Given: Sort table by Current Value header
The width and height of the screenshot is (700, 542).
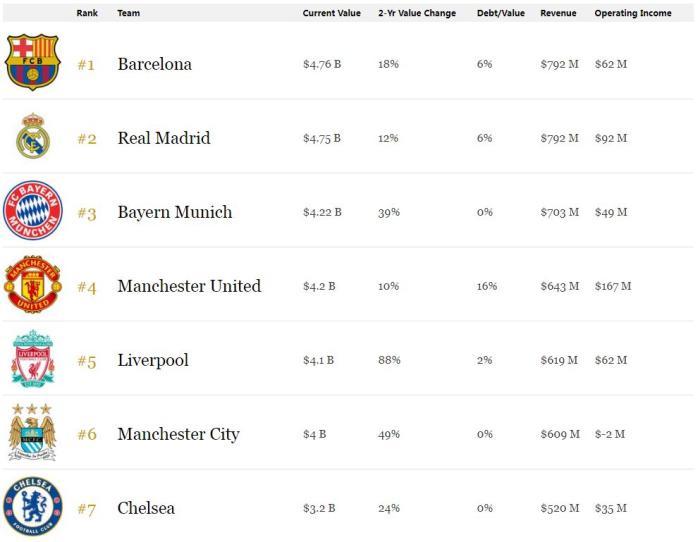Looking at the screenshot, I should tap(332, 13).
